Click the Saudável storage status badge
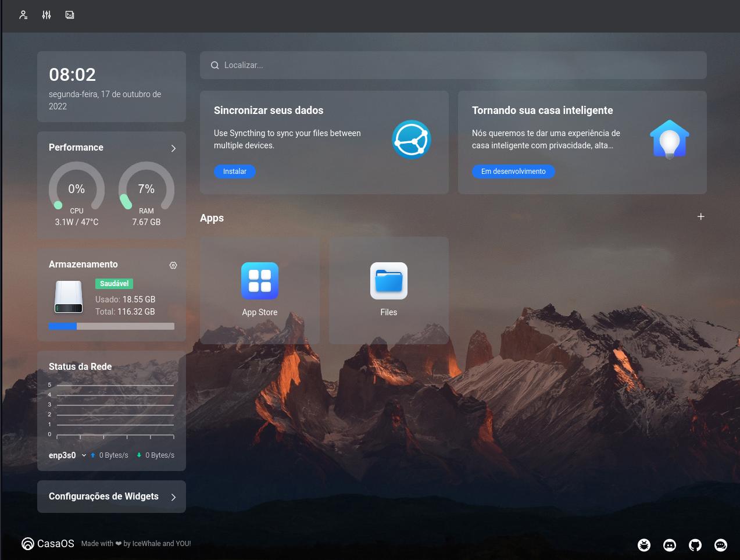740x560 pixels. click(x=114, y=284)
